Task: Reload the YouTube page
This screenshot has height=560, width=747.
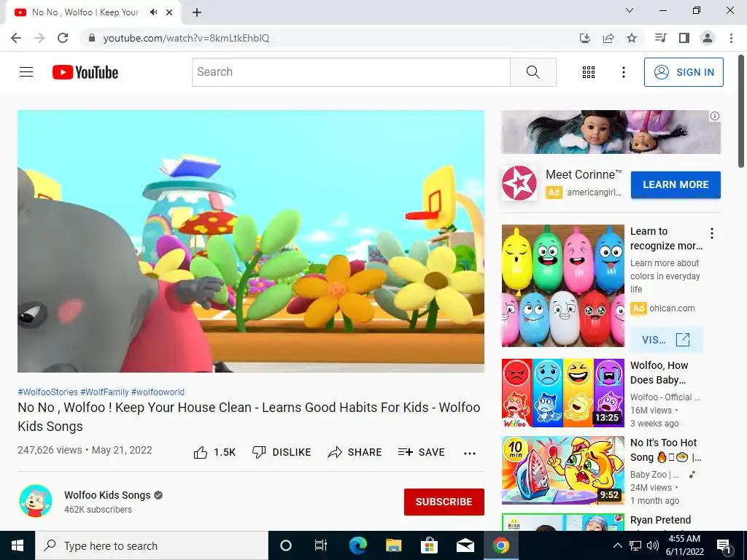Action: pos(63,38)
